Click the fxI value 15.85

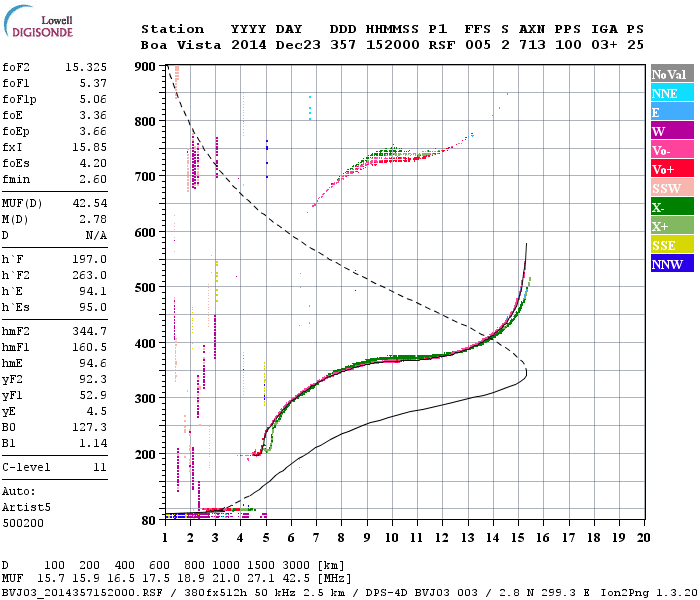tap(89, 148)
